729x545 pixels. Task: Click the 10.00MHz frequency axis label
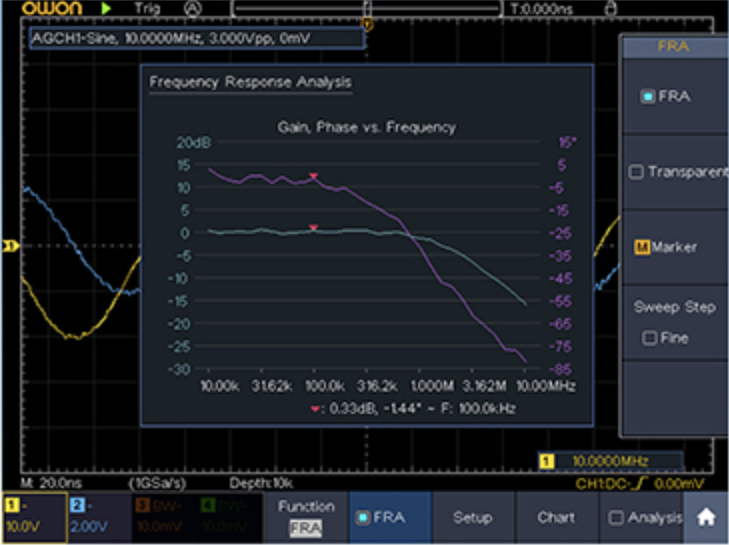click(x=546, y=385)
